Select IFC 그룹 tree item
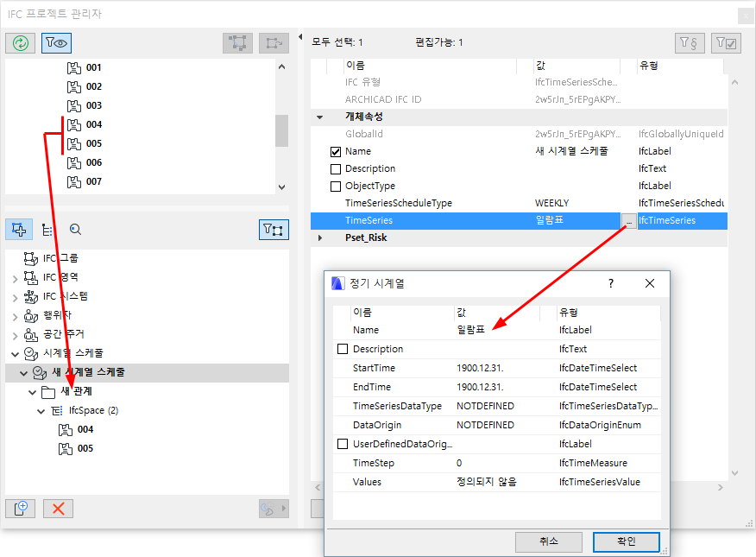 [x=60, y=258]
